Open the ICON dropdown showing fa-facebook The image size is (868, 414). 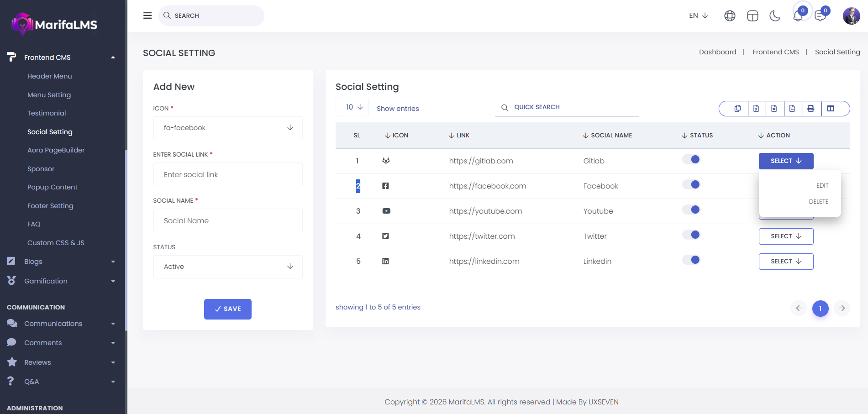[x=228, y=128]
